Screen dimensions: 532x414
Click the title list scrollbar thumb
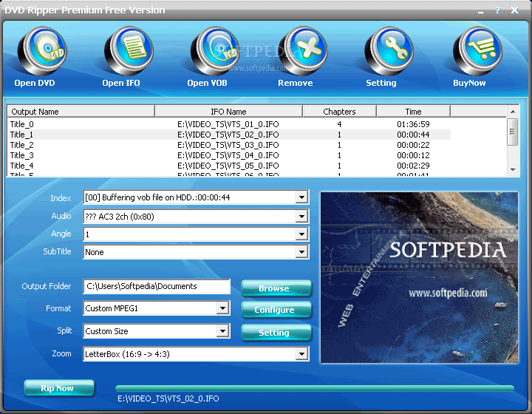[513, 132]
